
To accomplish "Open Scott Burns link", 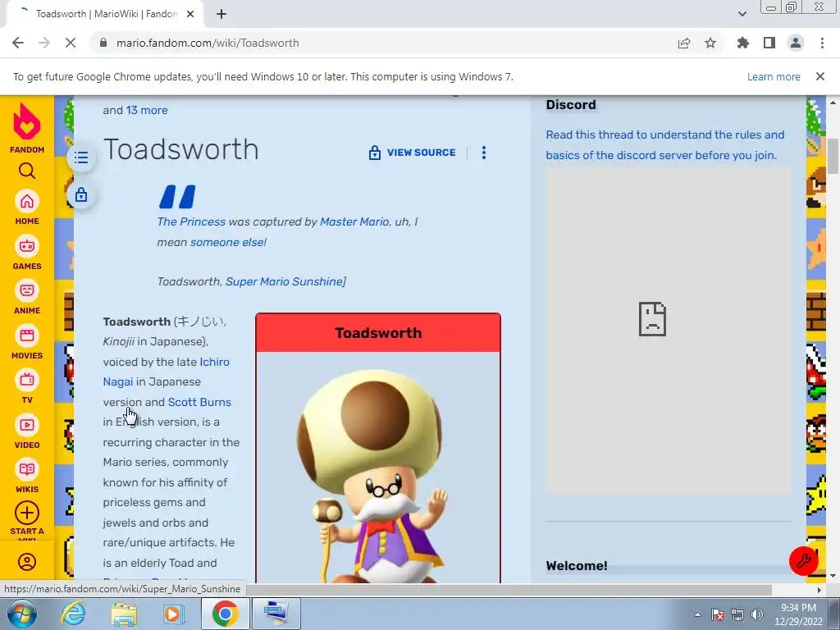I will pyautogui.click(x=199, y=402).
